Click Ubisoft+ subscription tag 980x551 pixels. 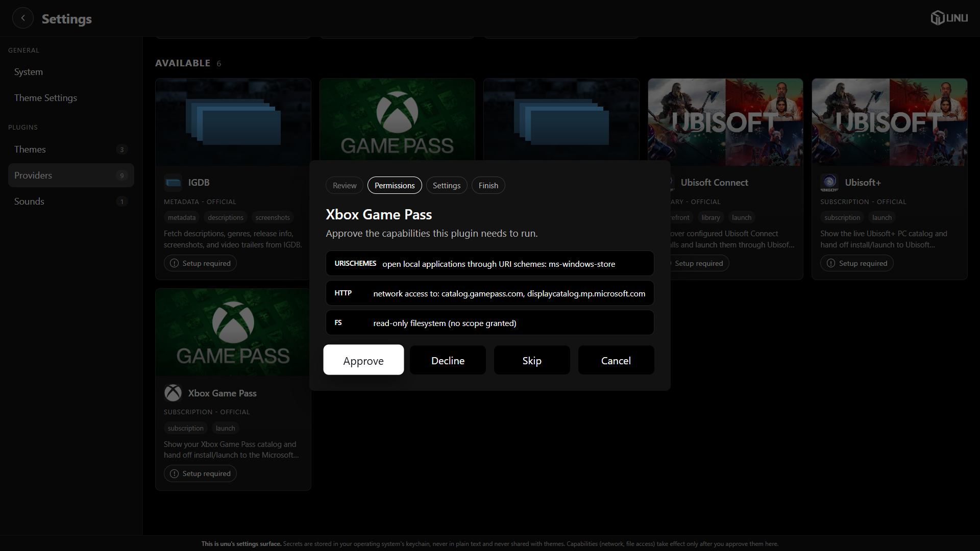point(842,217)
